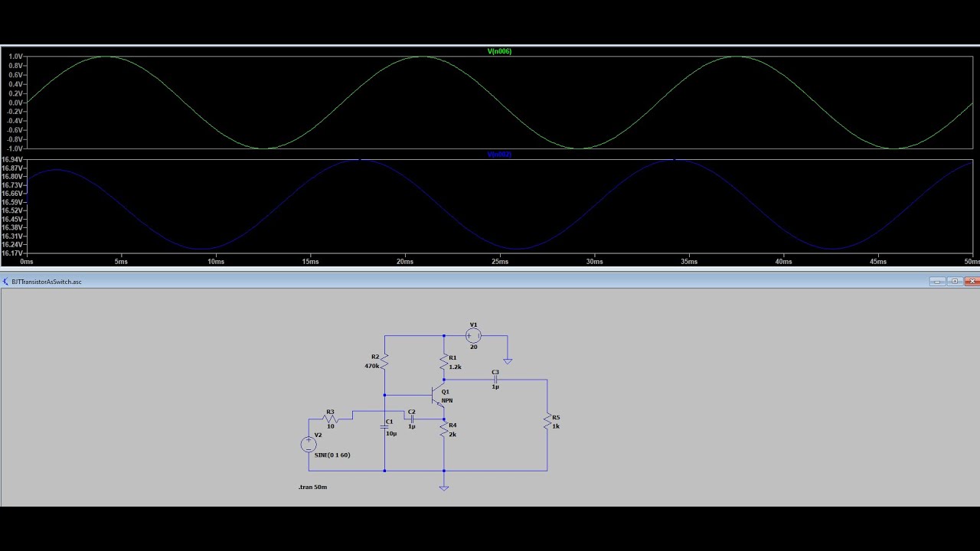Select the V1 voltage source symbol

[474, 335]
